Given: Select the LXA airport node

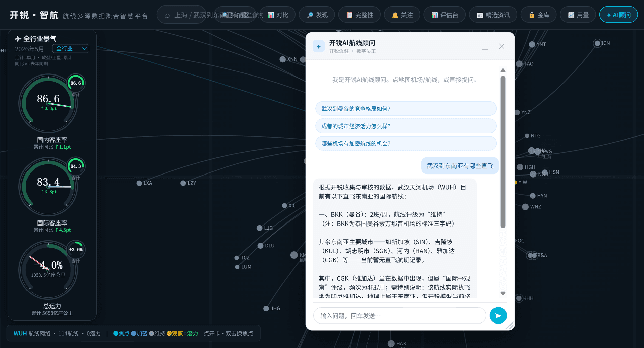Looking at the screenshot, I should coord(139,183).
